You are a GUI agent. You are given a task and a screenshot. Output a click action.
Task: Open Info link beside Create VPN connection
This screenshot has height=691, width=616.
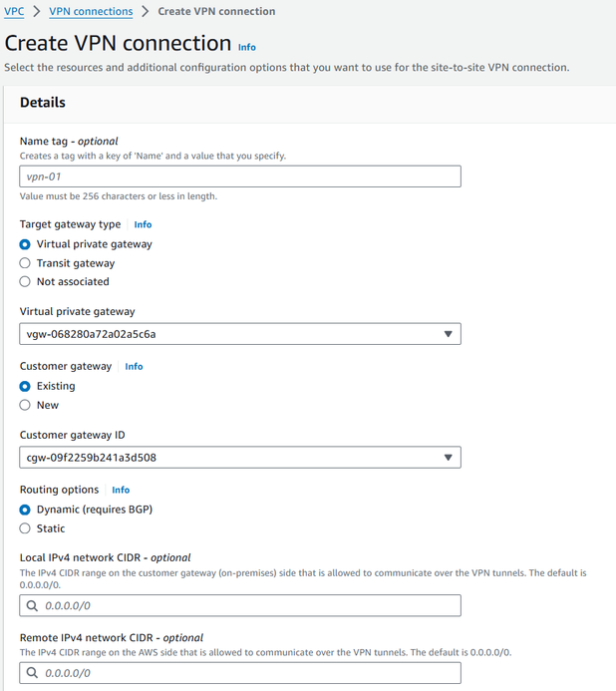[x=246, y=47]
